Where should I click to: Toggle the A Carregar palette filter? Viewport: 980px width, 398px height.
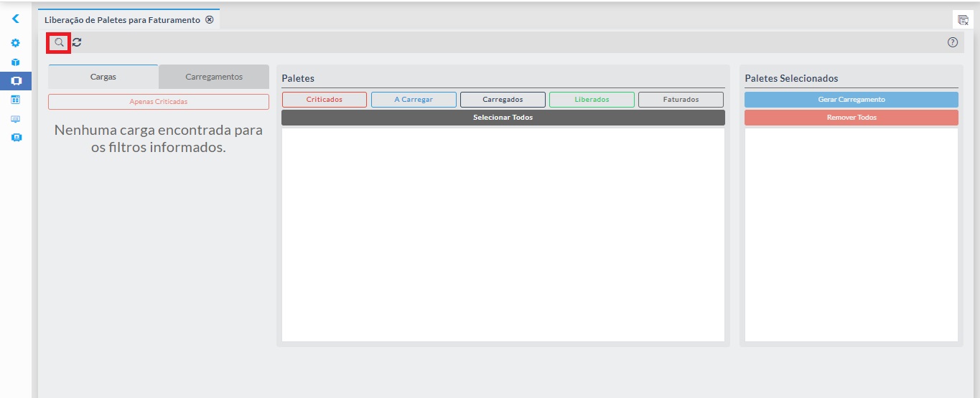pyautogui.click(x=414, y=100)
